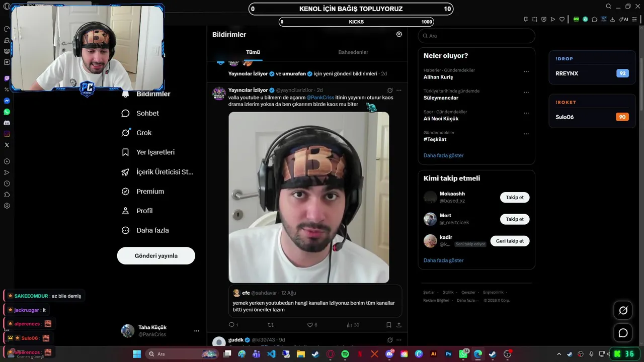The height and width of the screenshot is (362, 644).
Task: Follow Mokaashh with Takip et
Action: (x=515, y=198)
